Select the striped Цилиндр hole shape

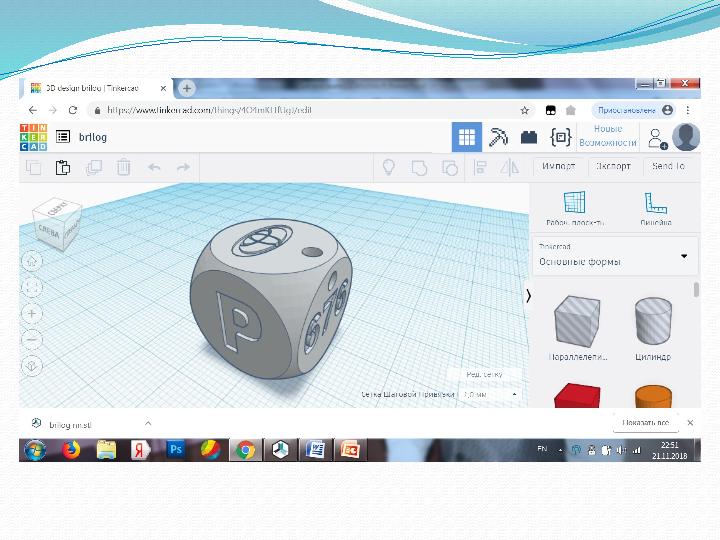653,321
